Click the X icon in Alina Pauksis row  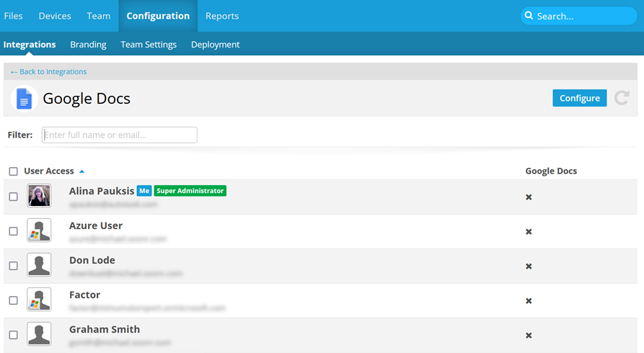click(x=529, y=197)
